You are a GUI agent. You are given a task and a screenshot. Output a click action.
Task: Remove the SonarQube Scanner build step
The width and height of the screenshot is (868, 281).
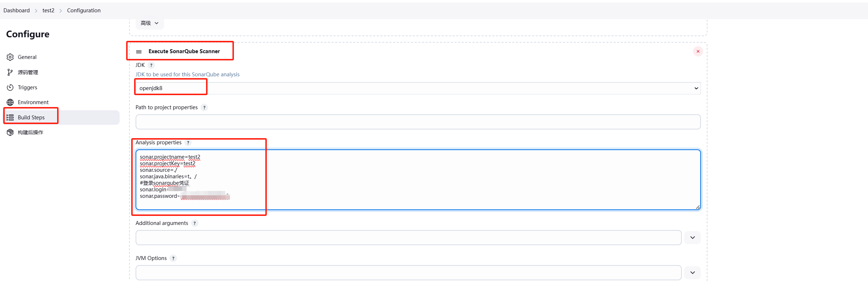698,51
